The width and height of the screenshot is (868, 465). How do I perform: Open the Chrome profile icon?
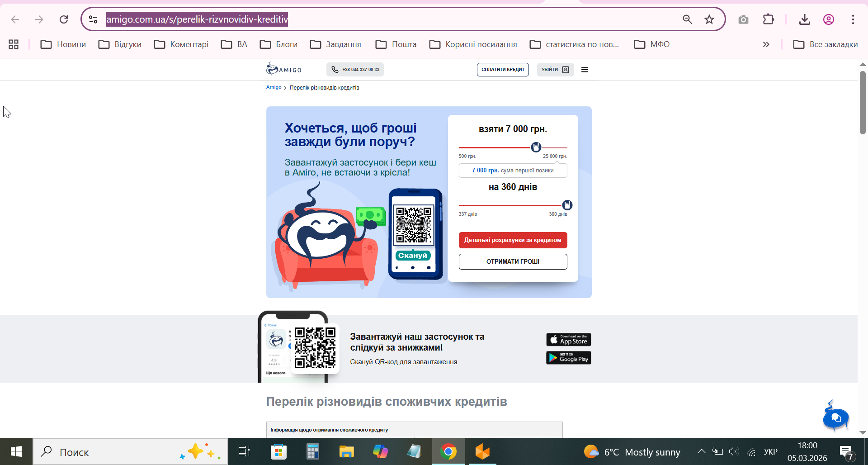tap(828, 19)
